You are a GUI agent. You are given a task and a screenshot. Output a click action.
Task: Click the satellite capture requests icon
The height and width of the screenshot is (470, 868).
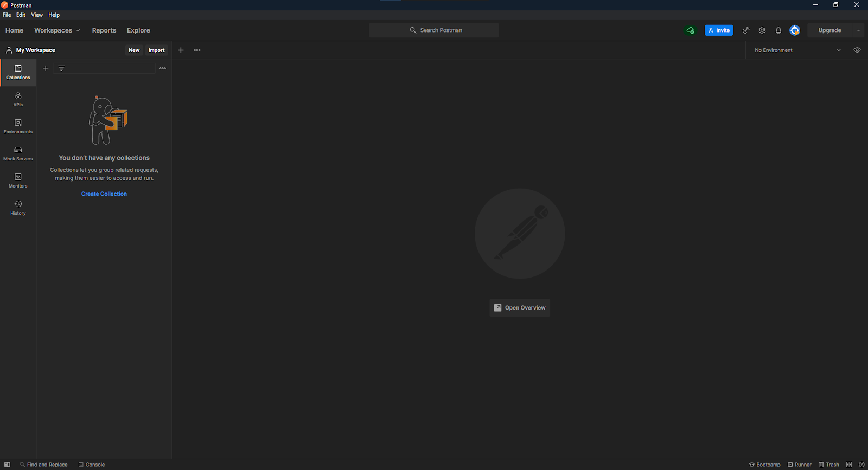click(x=746, y=30)
